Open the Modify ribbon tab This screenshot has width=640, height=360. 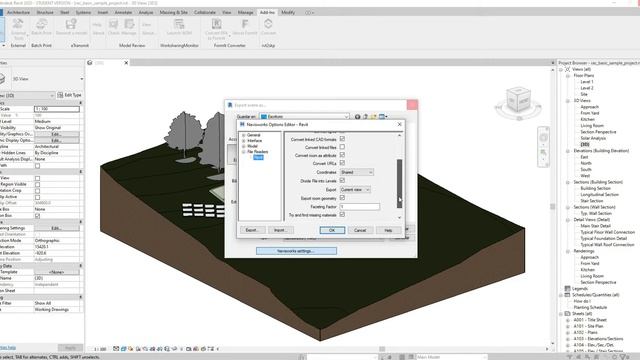(288, 13)
